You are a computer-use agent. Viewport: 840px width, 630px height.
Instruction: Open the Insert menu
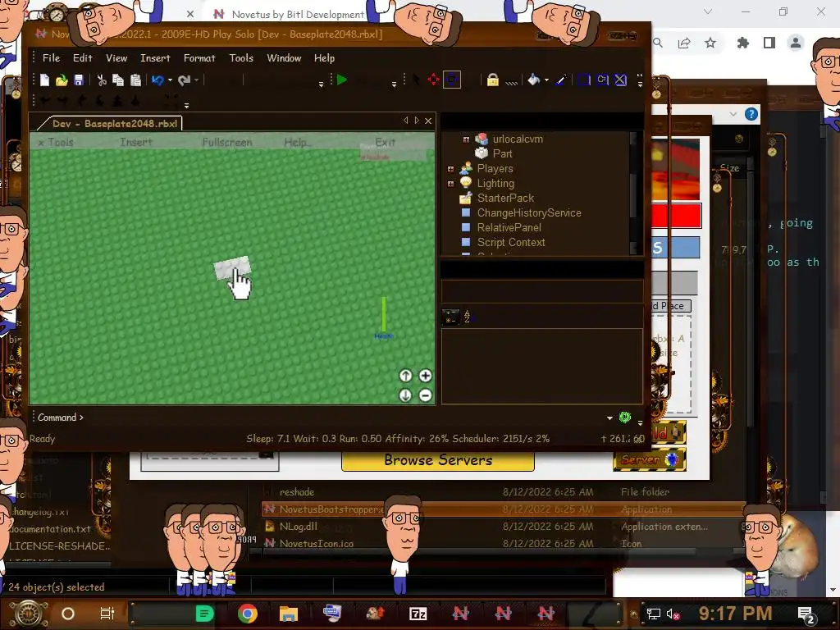[155, 58]
